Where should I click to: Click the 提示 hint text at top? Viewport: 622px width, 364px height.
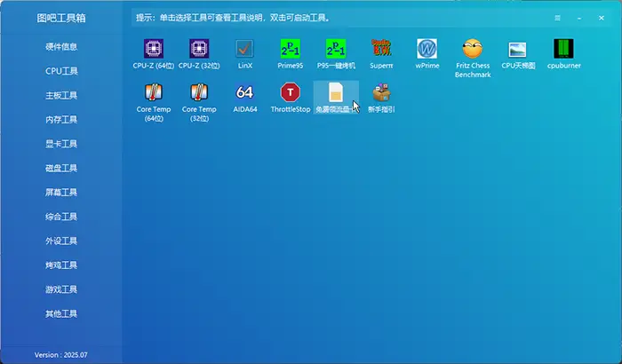coord(233,18)
